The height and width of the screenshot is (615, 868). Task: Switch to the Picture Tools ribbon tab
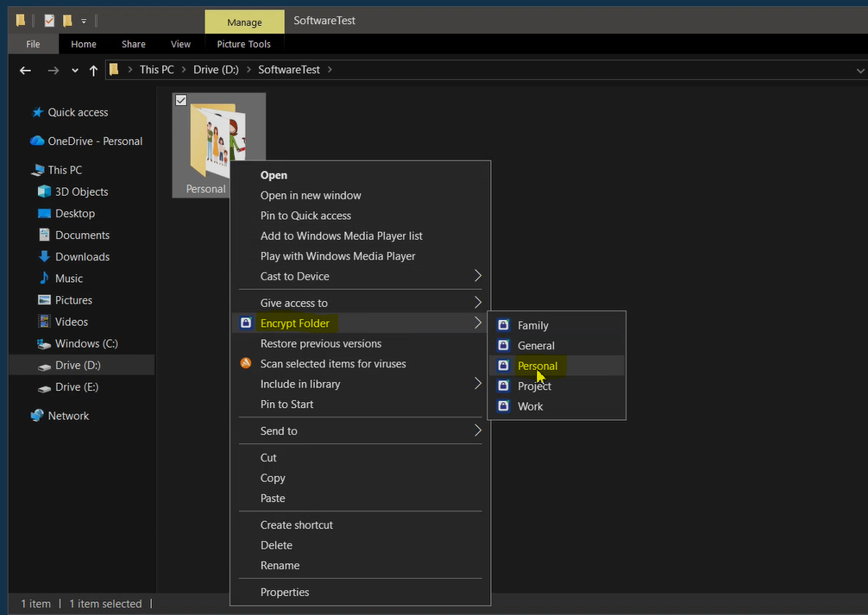pos(244,44)
